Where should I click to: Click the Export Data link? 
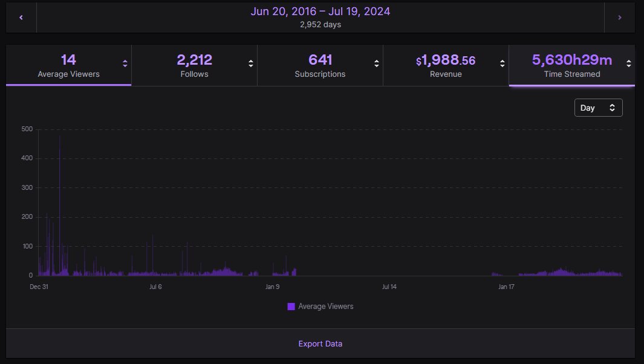[320, 343]
